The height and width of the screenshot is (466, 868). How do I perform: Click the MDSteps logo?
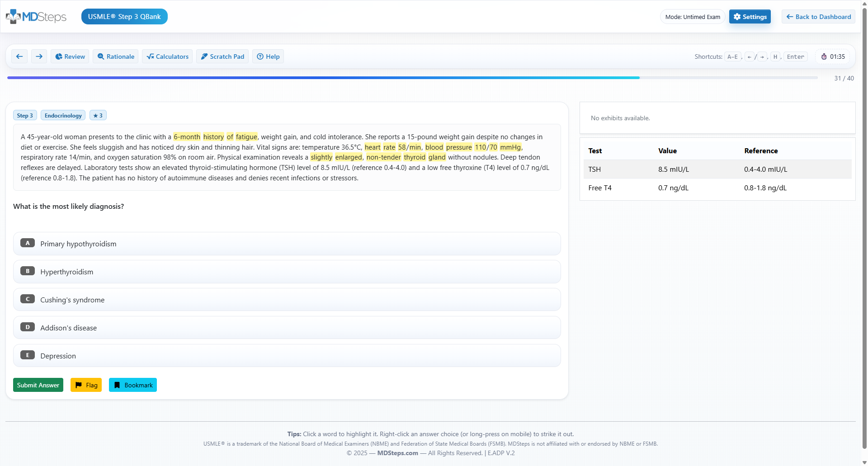click(x=36, y=17)
